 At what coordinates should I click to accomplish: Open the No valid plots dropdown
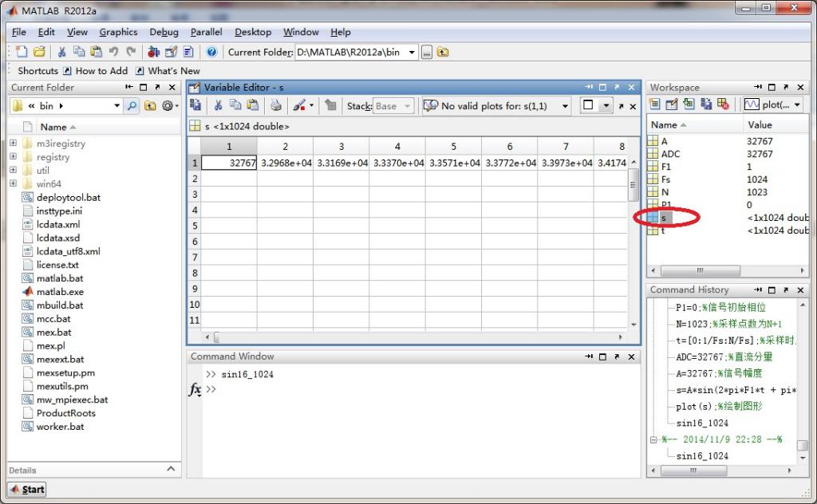565,106
